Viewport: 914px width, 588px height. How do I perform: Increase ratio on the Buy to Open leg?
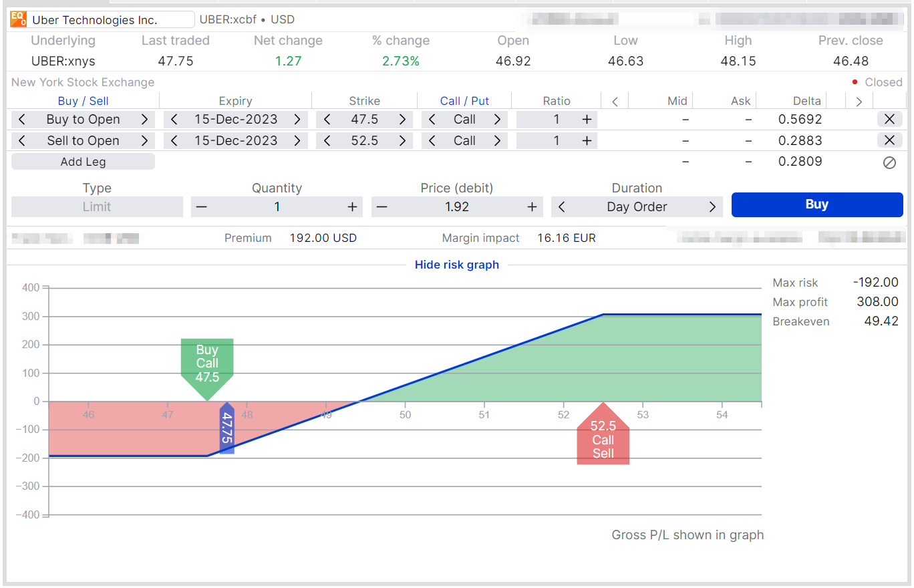click(587, 120)
